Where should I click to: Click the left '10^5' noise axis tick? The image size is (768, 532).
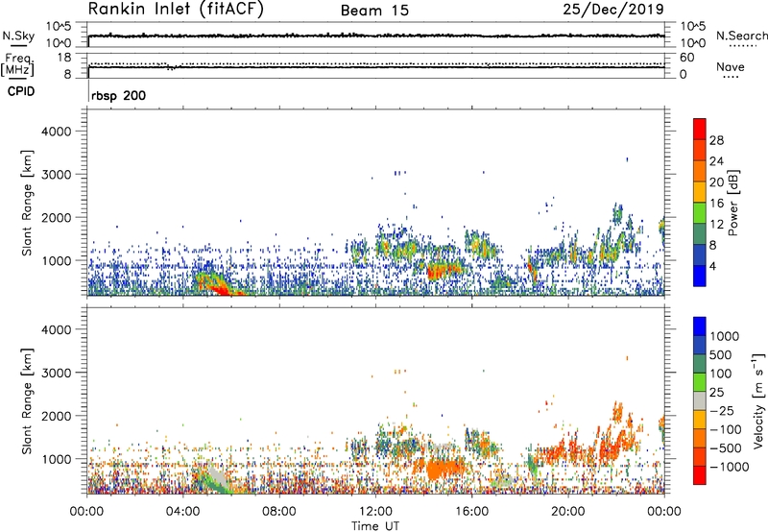point(59,27)
